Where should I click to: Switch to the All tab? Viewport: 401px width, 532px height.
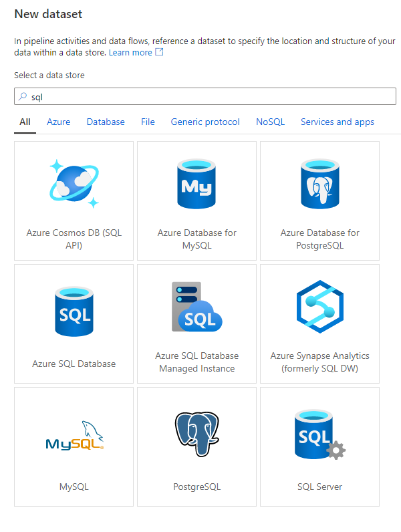25,122
